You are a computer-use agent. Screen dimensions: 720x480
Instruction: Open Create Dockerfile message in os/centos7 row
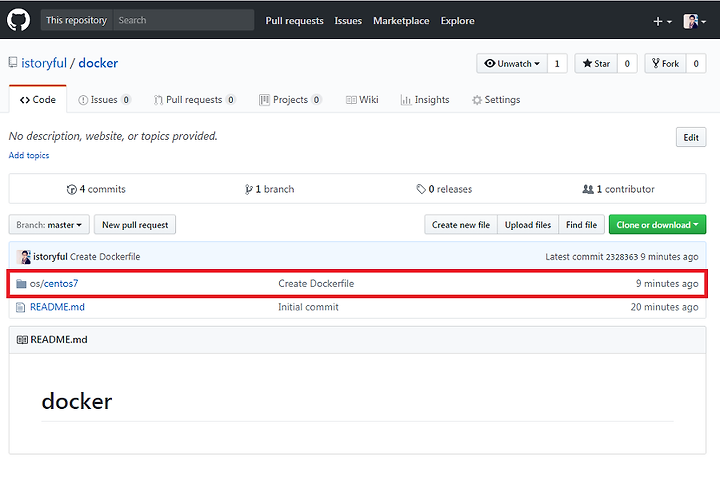click(316, 283)
